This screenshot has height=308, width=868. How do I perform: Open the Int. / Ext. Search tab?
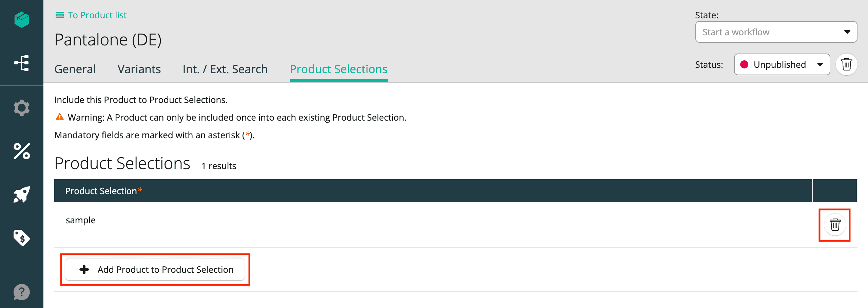click(225, 69)
